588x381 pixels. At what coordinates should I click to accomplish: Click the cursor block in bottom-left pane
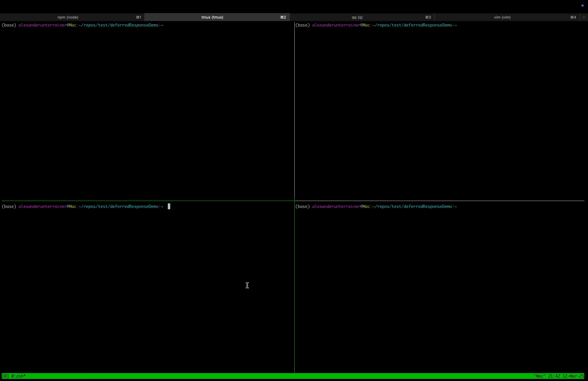coord(169,207)
